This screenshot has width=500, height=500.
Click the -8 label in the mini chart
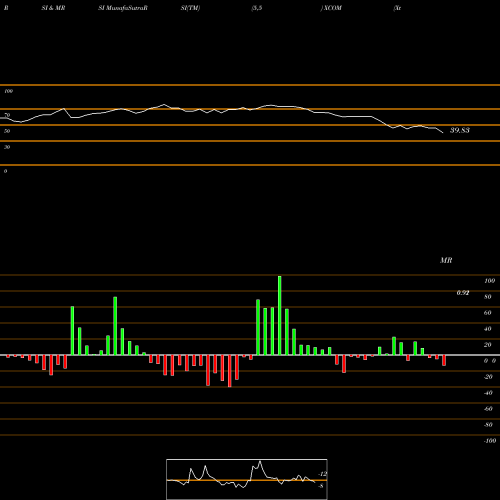click(321, 486)
